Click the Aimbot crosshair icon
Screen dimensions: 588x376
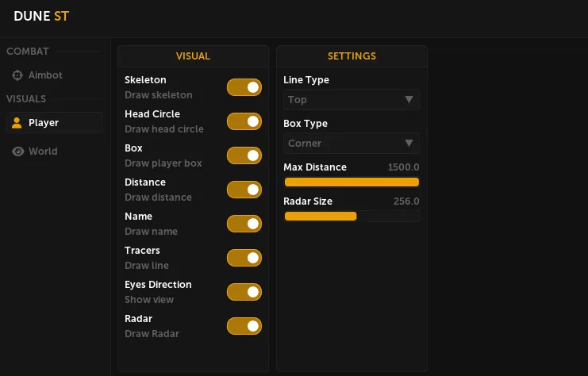17,75
